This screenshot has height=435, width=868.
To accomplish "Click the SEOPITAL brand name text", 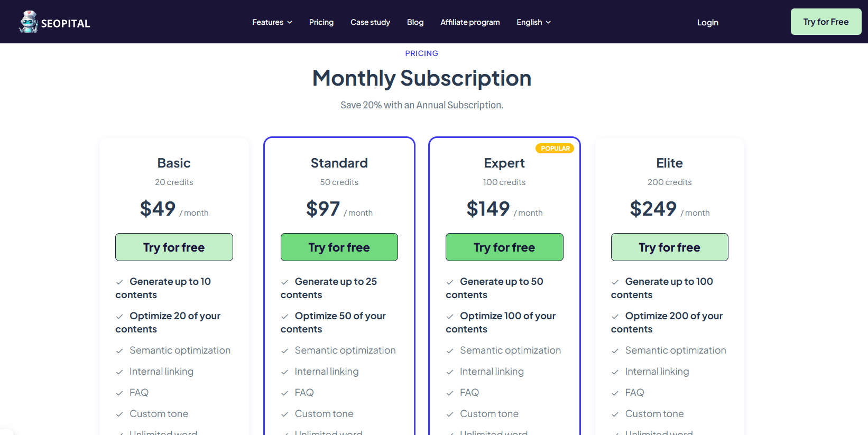I will coord(65,22).
